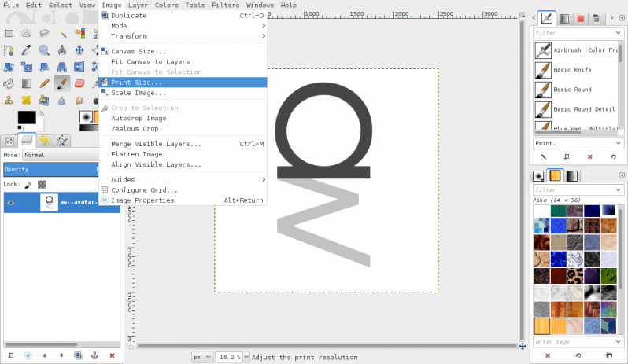628x364 pixels.
Task: Open layer Mode dropdown showing Normal
Action: point(61,155)
